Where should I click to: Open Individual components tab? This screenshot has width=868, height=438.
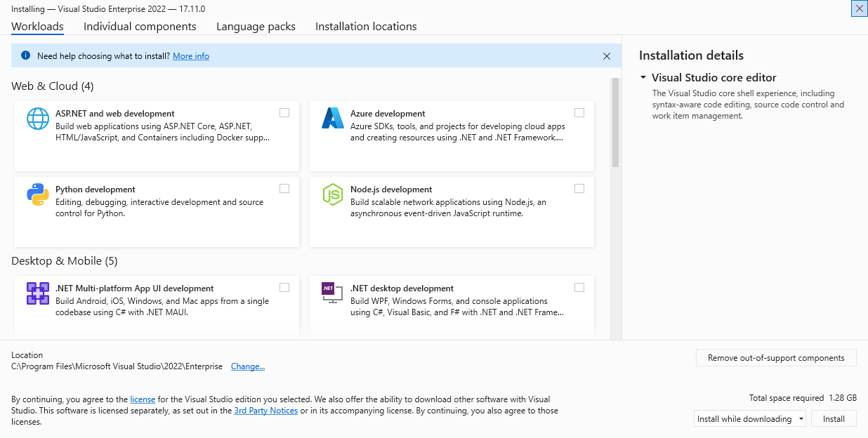tap(140, 27)
